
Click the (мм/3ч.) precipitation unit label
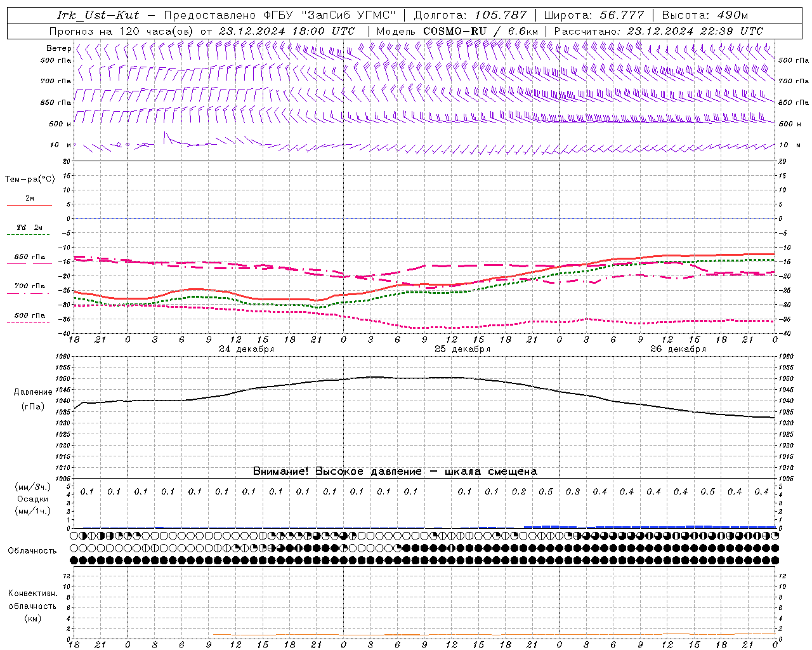[33, 487]
